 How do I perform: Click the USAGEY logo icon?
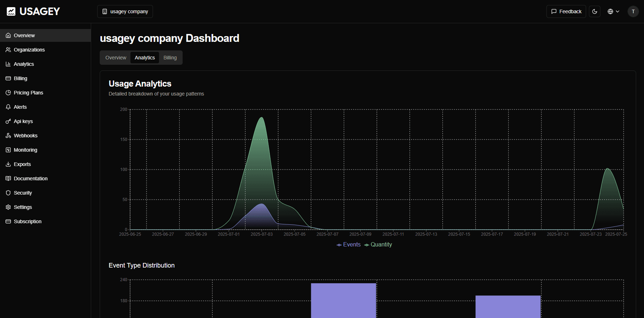11,11
